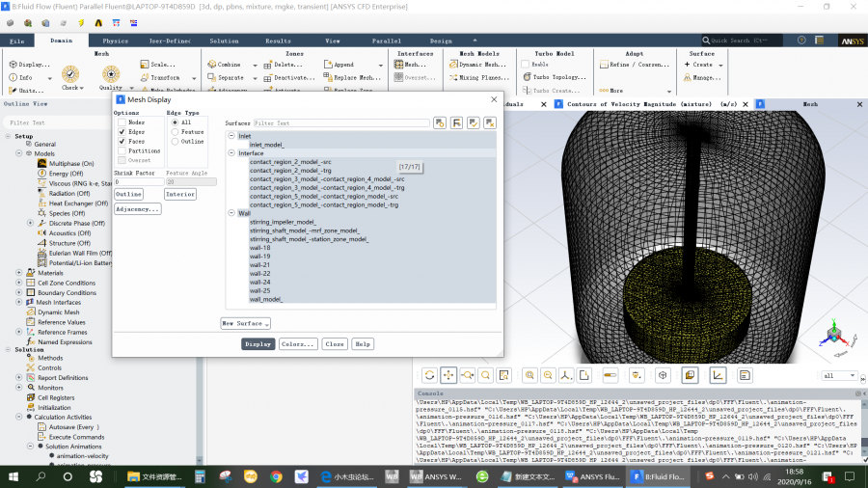Collapse the Interface surface group
Viewport: 868px width, 488px height.
[x=231, y=153]
